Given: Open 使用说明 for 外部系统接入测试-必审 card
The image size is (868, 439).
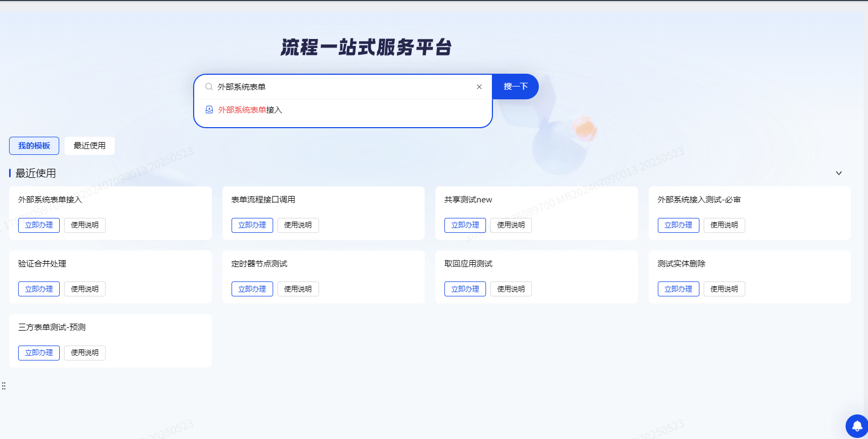Looking at the screenshot, I should [x=724, y=225].
